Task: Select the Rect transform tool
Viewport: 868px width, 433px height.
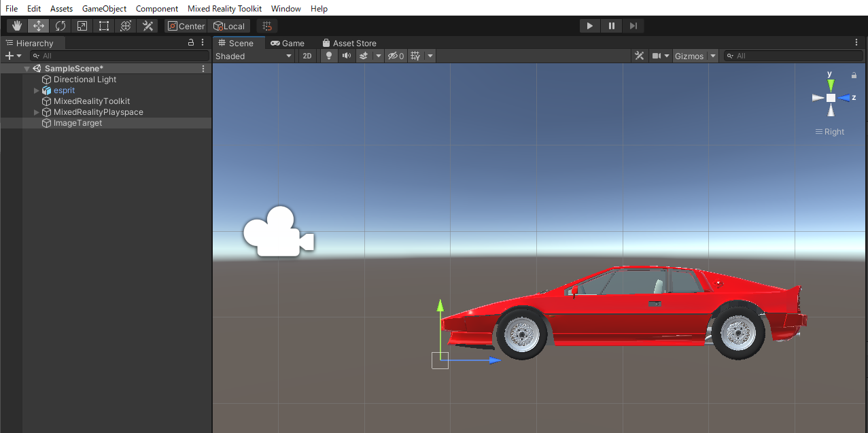Action: coord(104,26)
